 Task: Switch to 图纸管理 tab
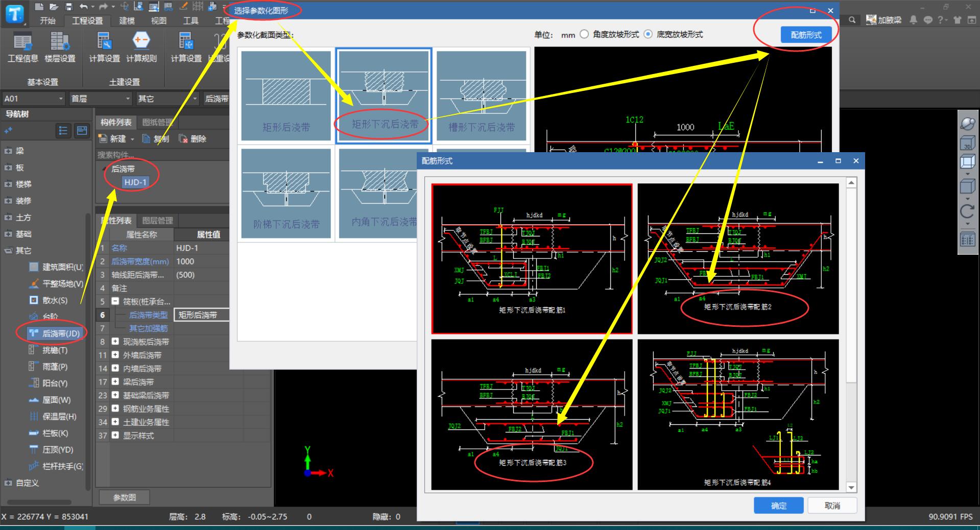point(157,123)
